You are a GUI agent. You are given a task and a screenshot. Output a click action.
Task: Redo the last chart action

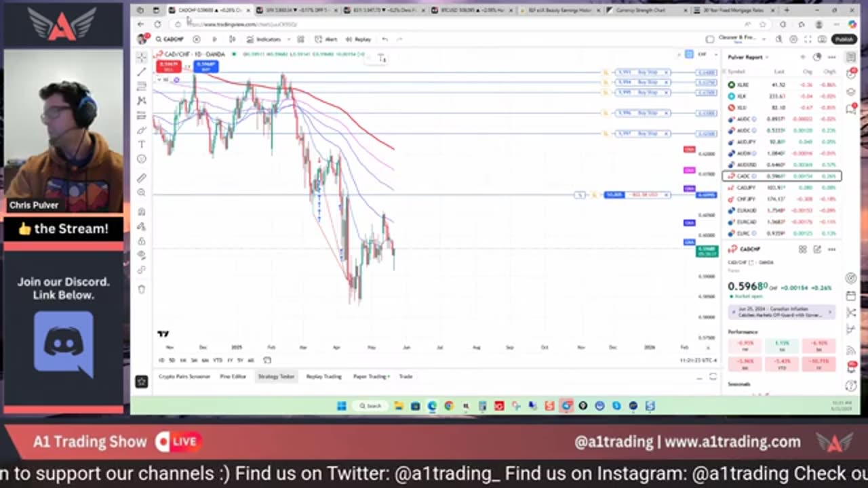coord(401,39)
